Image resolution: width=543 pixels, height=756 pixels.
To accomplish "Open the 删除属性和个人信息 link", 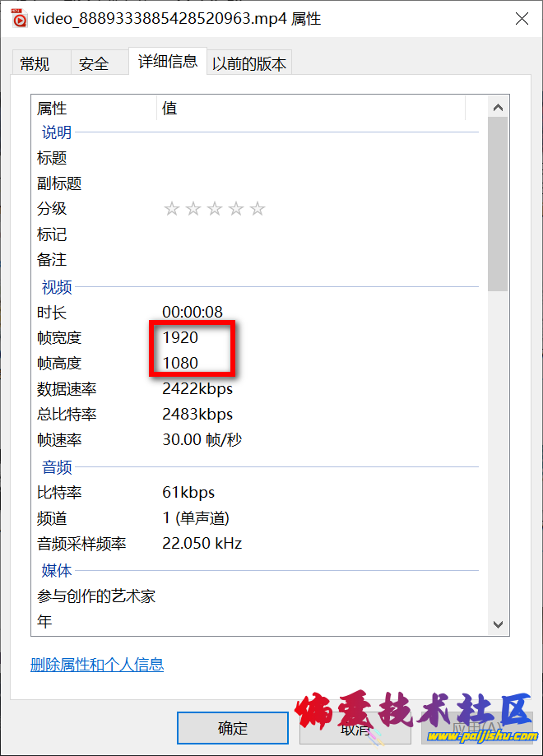I will [x=97, y=665].
